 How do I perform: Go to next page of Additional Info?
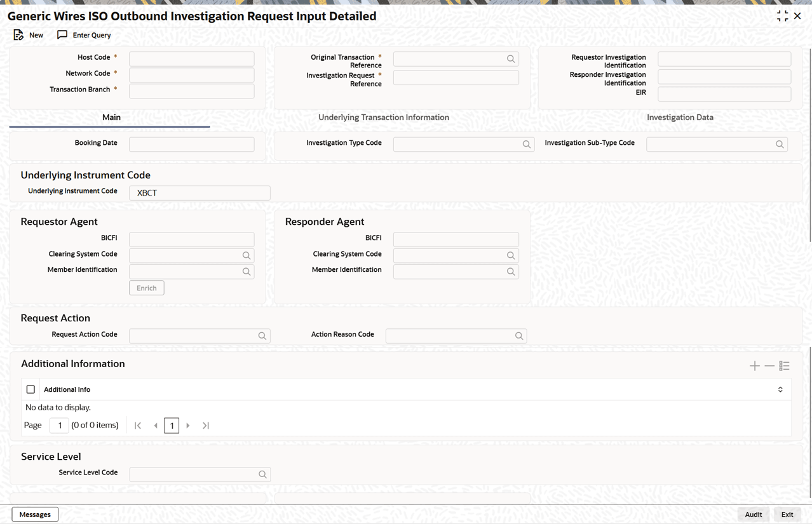click(x=188, y=426)
